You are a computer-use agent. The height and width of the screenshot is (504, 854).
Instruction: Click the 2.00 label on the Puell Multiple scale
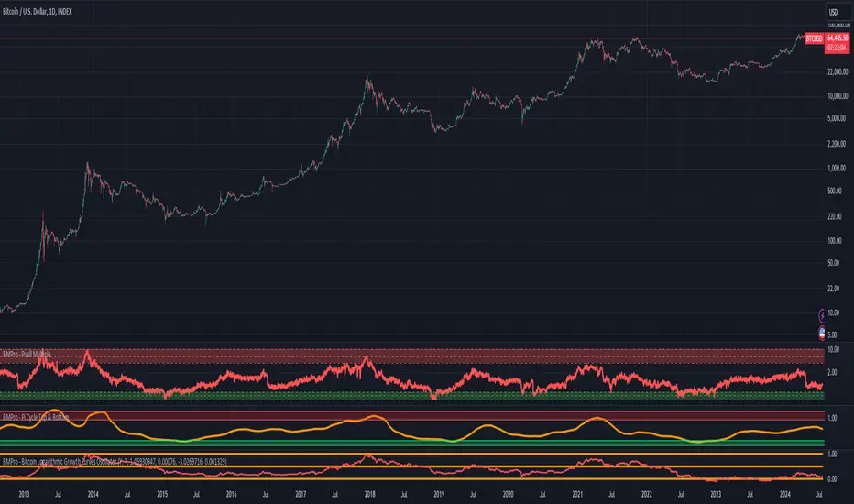[x=833, y=372]
